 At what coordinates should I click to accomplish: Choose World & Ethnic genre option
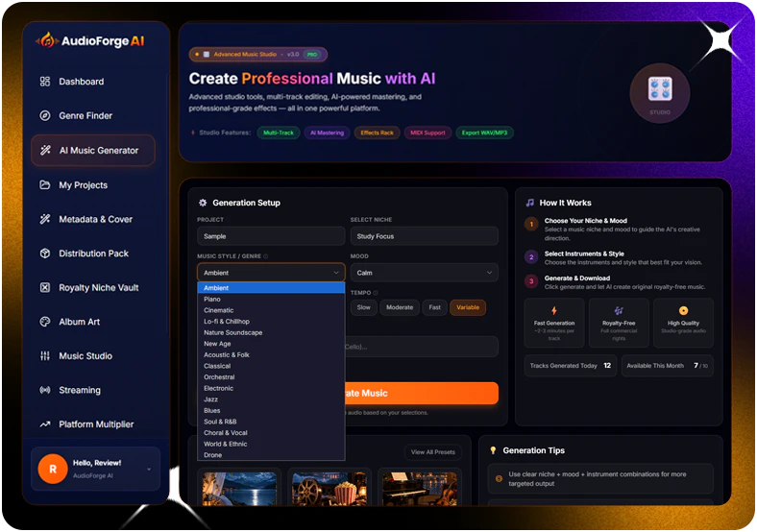(271, 444)
